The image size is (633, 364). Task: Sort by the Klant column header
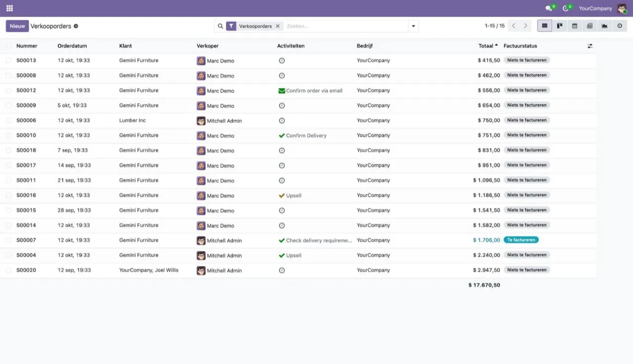126,46
